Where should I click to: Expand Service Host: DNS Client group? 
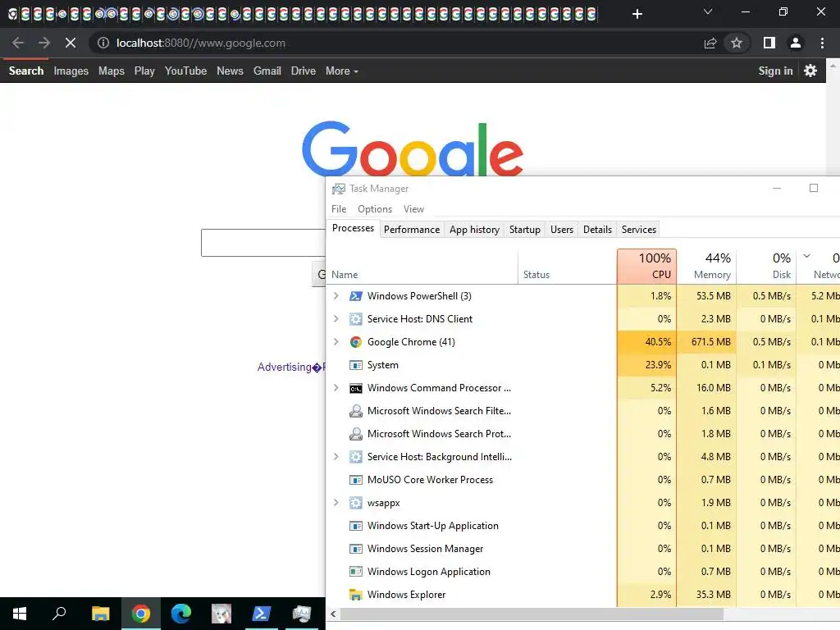(x=336, y=319)
